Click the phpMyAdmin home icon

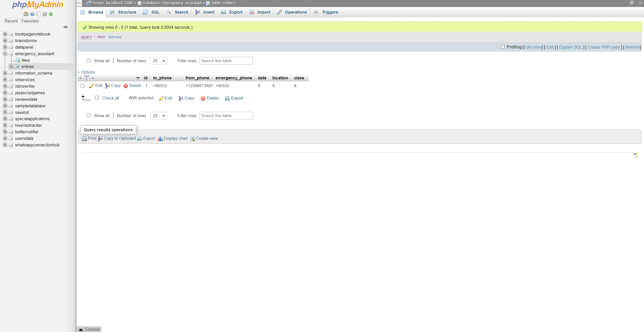(26, 14)
